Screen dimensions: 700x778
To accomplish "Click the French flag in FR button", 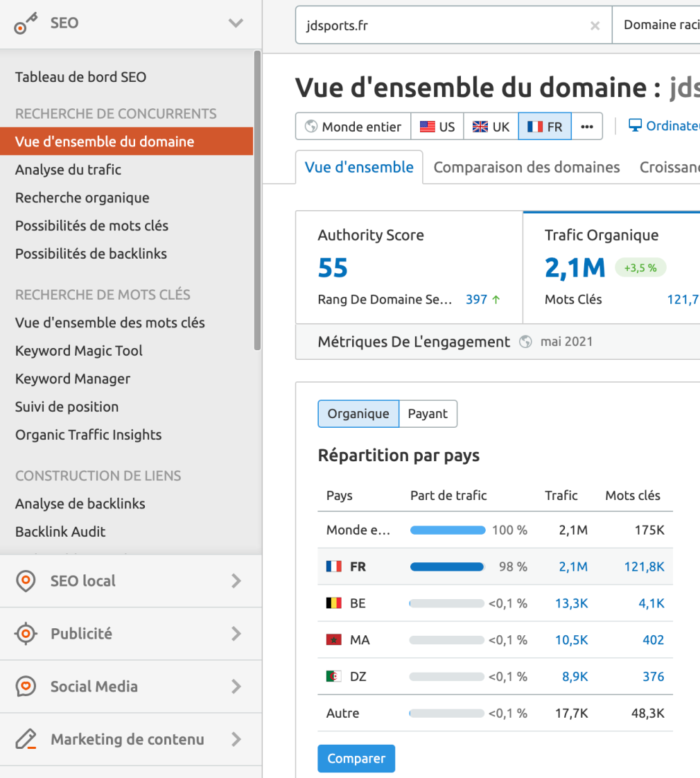I will point(535,126).
